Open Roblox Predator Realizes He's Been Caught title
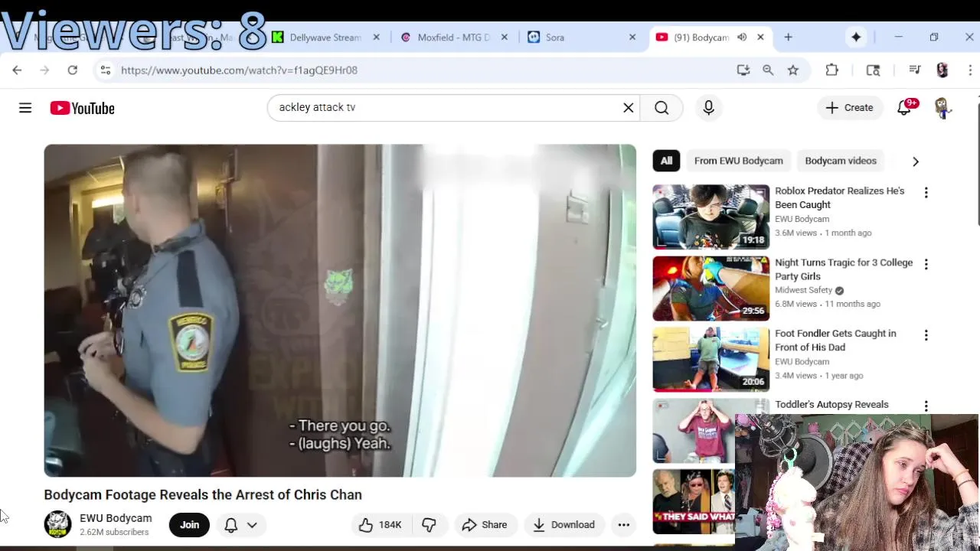The image size is (980, 551). point(840,197)
